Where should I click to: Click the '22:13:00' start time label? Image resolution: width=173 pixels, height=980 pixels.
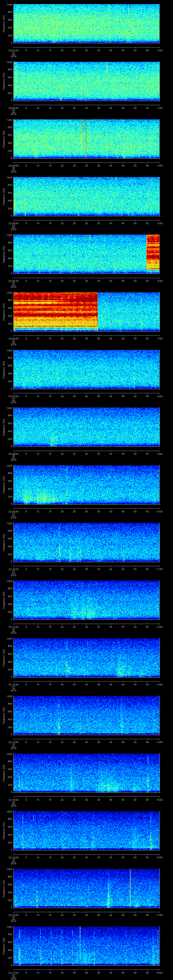tap(13, 742)
